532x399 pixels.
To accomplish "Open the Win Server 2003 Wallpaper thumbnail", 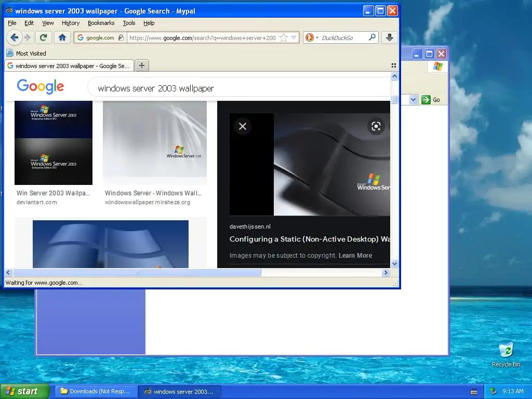I will 54,143.
